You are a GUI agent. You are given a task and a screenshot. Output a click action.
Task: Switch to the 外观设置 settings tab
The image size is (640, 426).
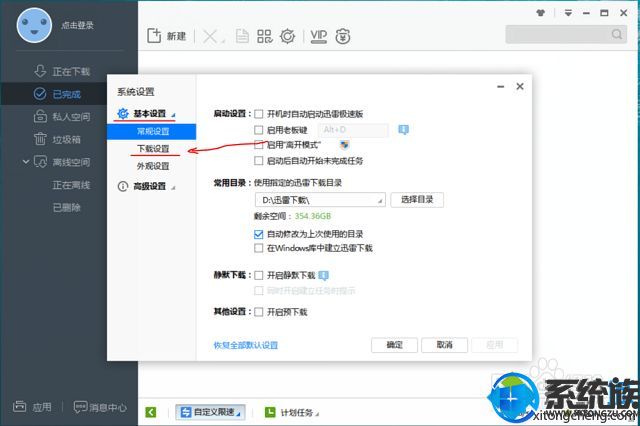tap(153, 166)
